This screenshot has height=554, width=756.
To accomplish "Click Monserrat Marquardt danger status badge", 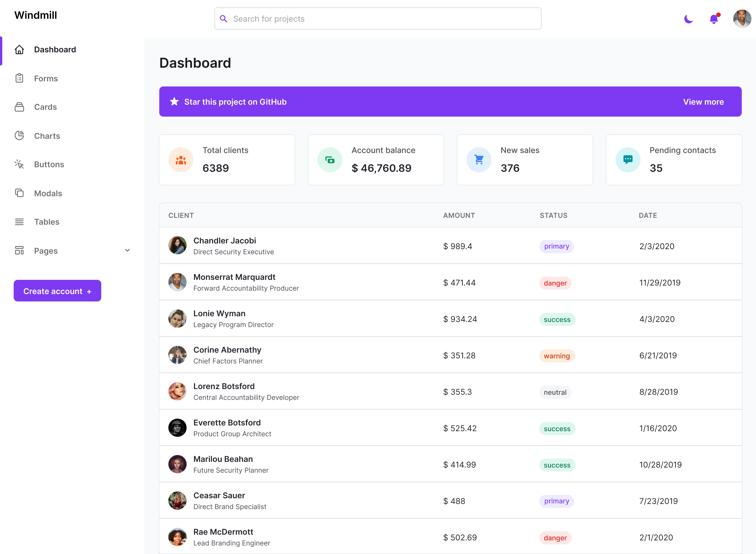I will [x=554, y=283].
